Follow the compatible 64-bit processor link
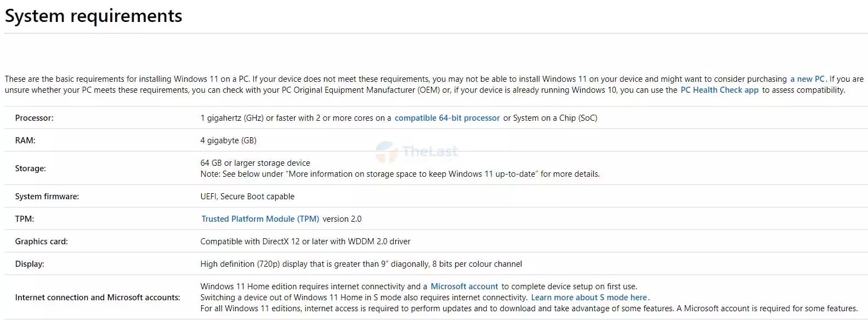 pyautogui.click(x=447, y=118)
